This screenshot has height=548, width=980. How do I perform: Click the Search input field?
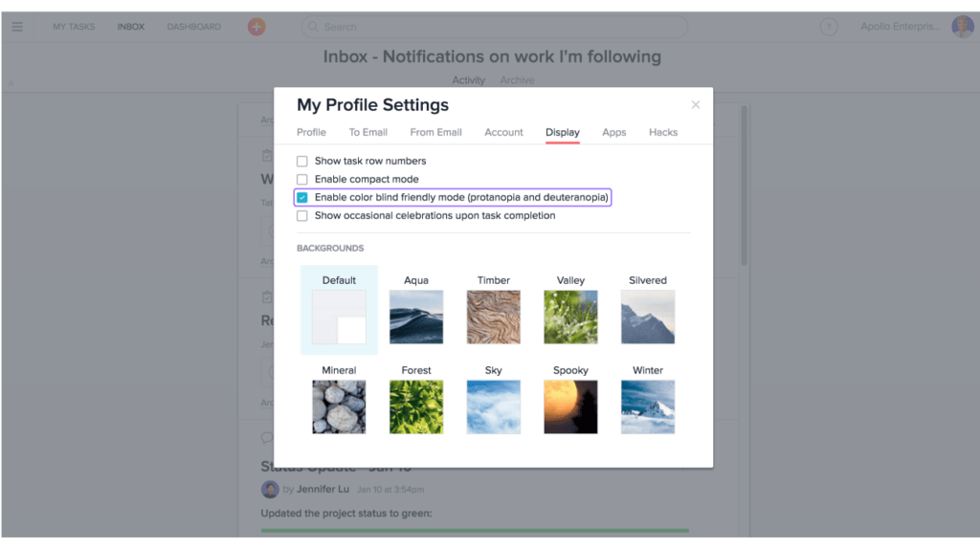494,27
